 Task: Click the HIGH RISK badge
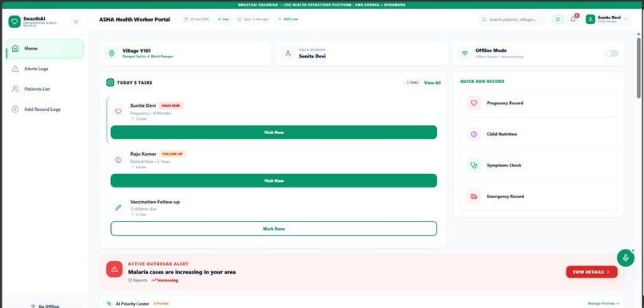click(x=171, y=105)
